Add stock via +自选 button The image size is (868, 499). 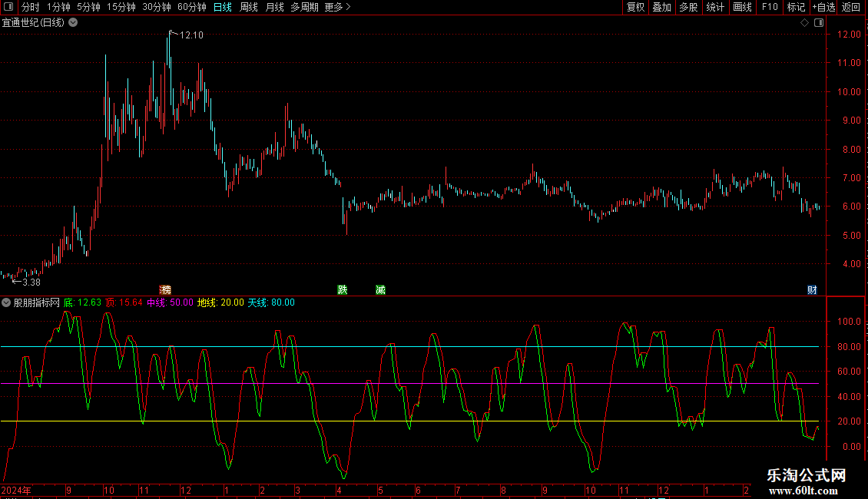823,7
